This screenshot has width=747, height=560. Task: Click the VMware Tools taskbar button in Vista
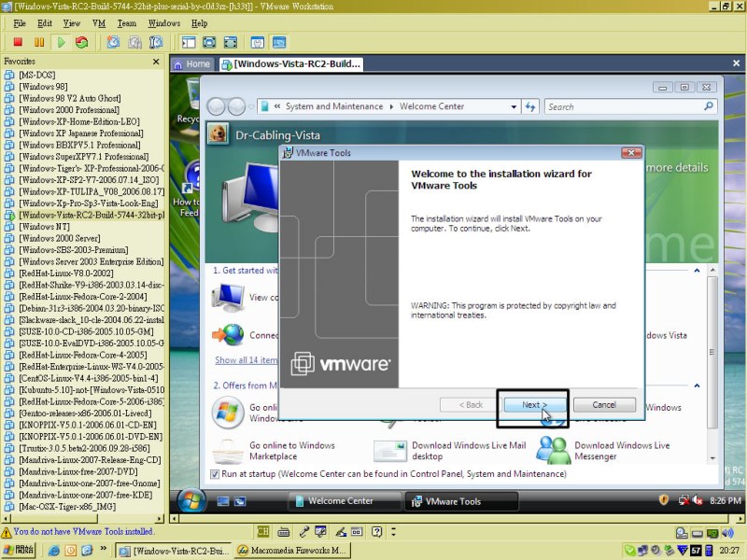(x=461, y=501)
